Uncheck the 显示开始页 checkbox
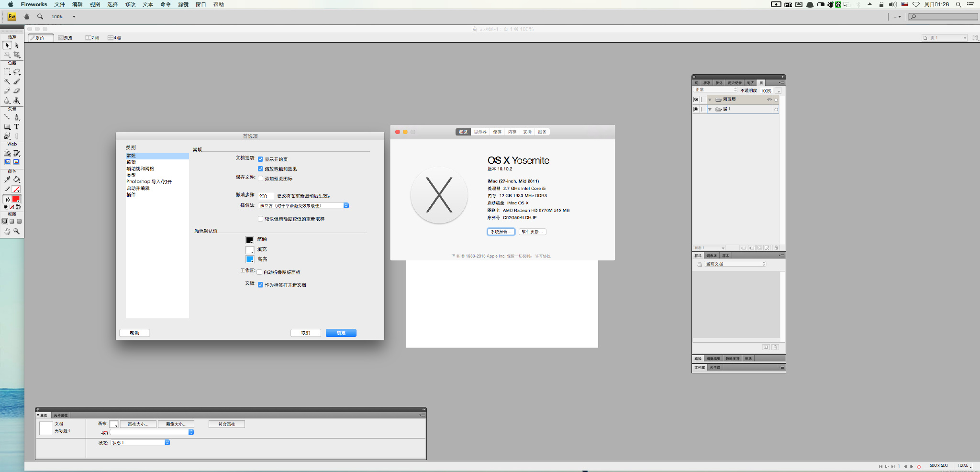This screenshot has width=980, height=472. tap(260, 159)
